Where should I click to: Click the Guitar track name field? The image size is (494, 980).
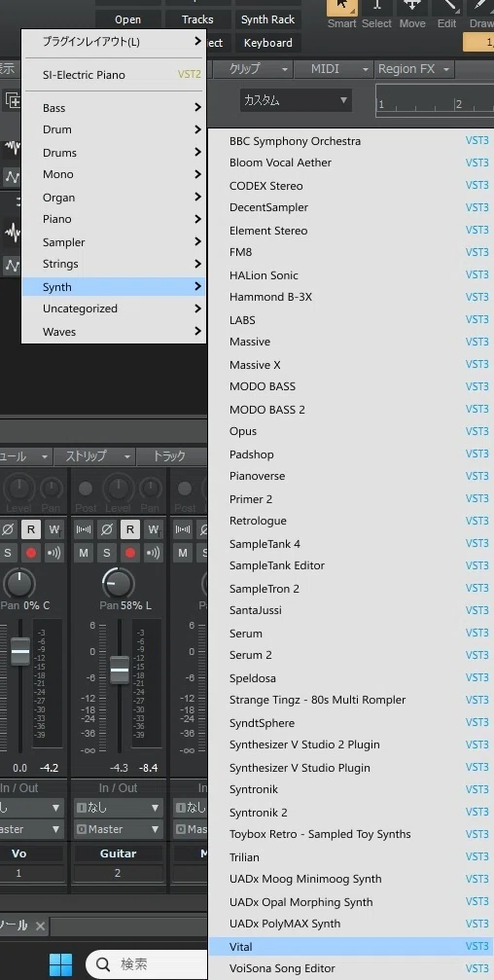(x=118, y=853)
